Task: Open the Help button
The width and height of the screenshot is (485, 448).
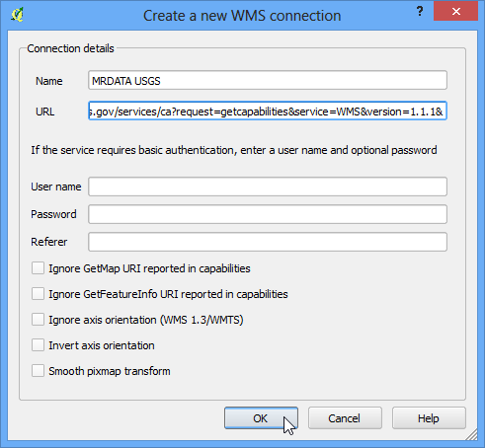Action: point(429,418)
